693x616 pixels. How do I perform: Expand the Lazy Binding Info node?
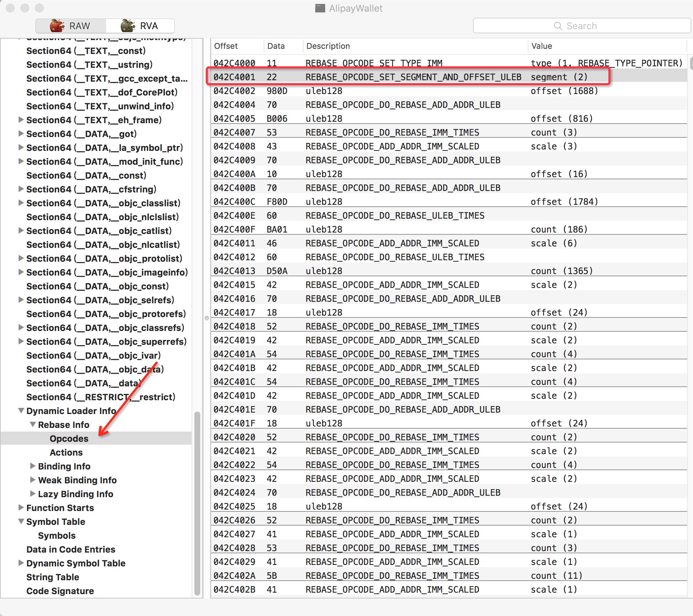click(33, 494)
